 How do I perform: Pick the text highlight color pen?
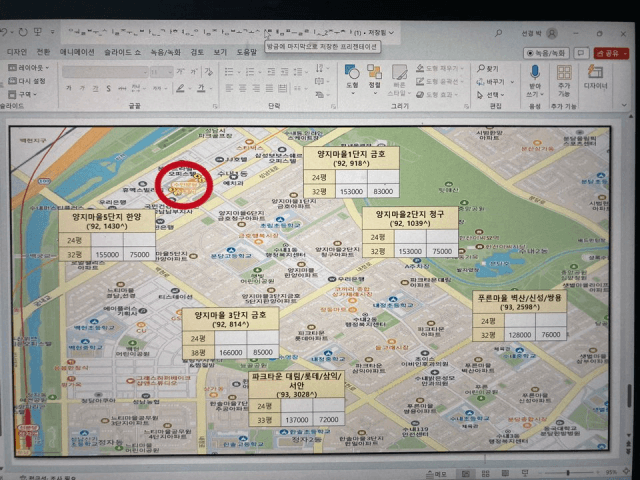tap(180, 88)
